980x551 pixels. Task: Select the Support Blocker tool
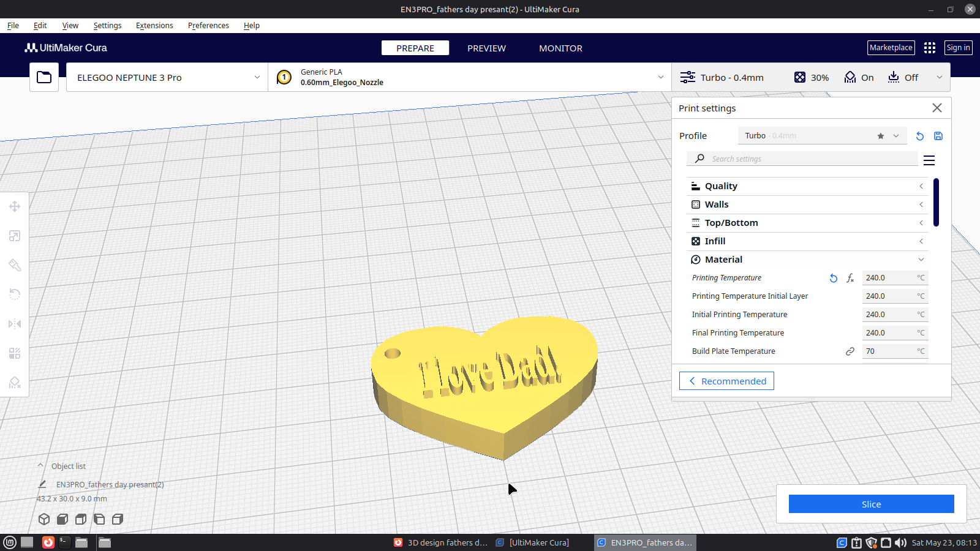(15, 383)
